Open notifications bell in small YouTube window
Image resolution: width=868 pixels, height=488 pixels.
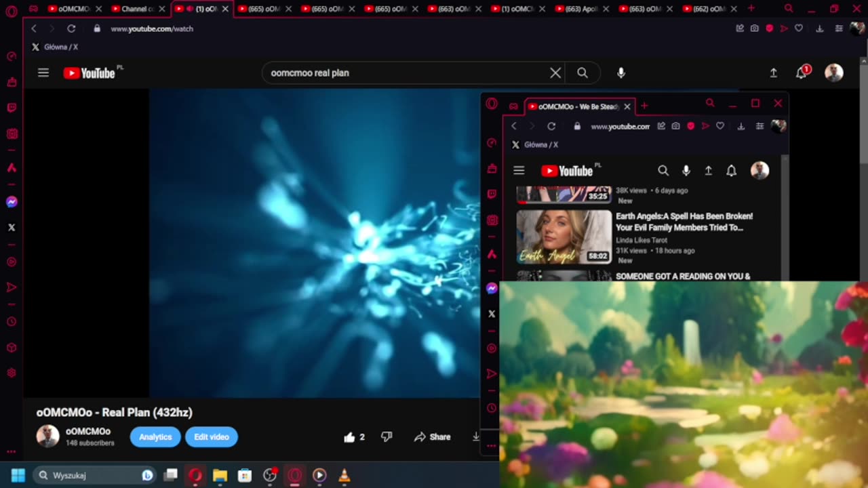coord(731,171)
